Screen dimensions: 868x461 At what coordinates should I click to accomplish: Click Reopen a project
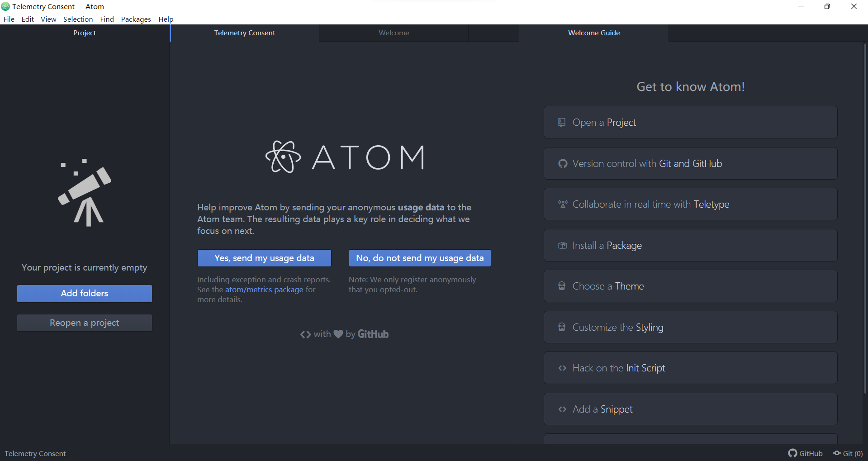coord(84,323)
